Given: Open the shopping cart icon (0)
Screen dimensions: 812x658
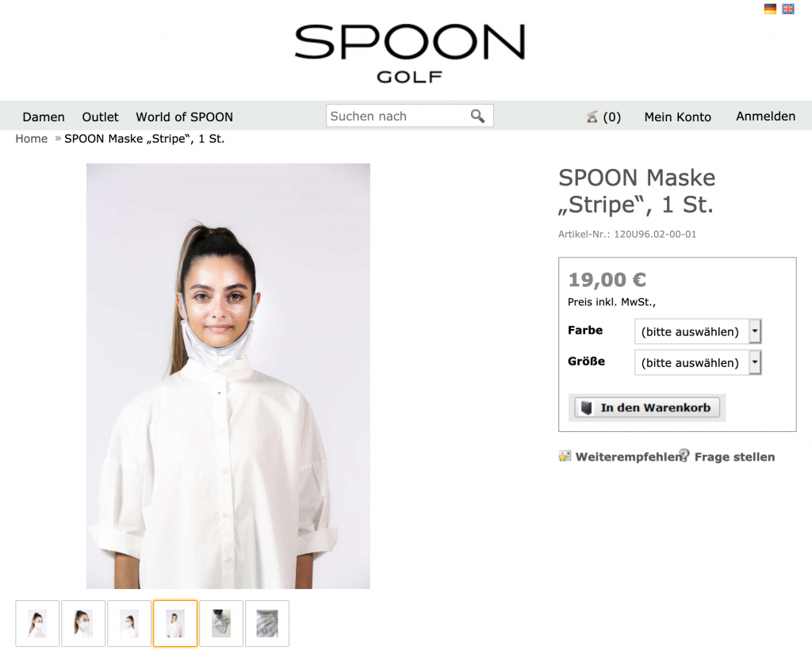Looking at the screenshot, I should click(x=592, y=117).
